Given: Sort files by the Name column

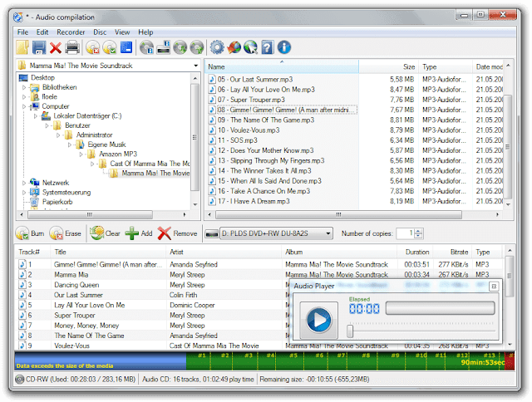Looking at the screenshot, I should 281,66.
